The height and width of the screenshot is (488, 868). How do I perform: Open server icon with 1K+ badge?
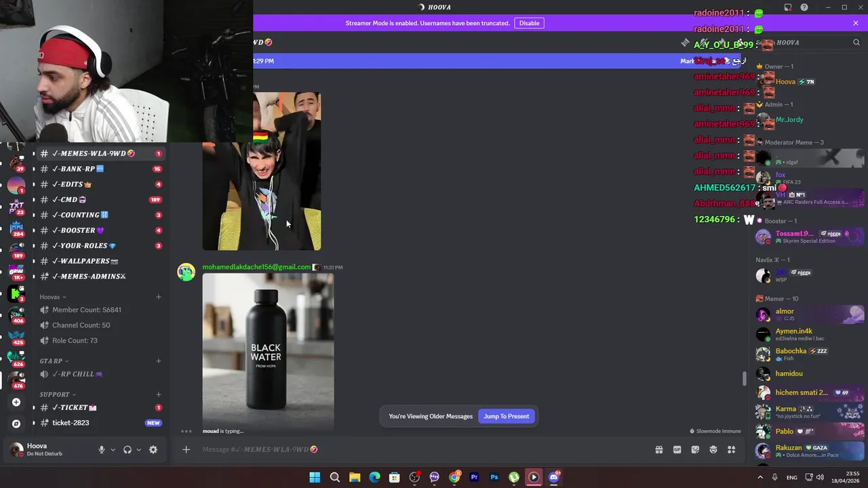click(16, 271)
